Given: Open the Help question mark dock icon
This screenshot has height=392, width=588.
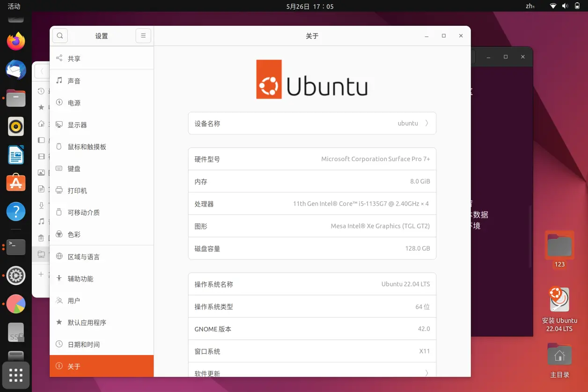Looking at the screenshot, I should click(x=16, y=212).
